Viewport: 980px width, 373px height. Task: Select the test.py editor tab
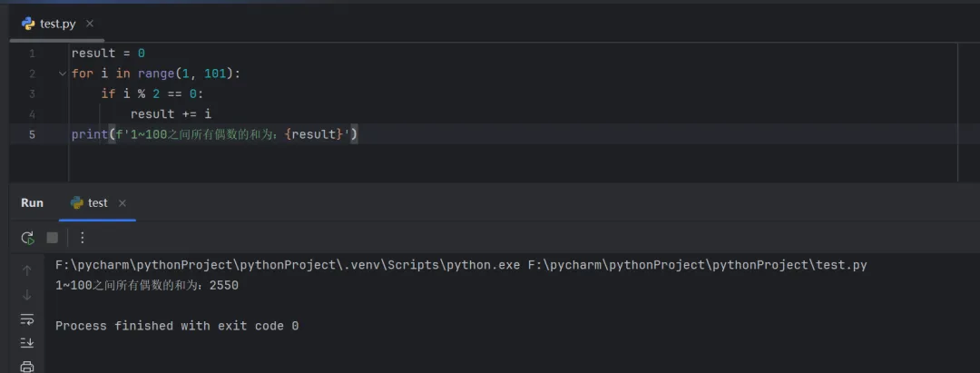point(57,24)
